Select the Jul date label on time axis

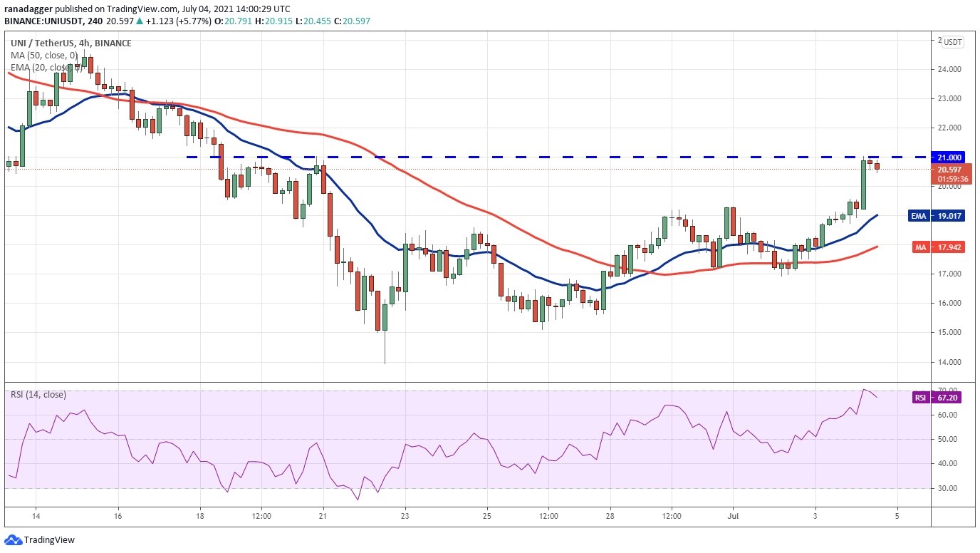pos(734,515)
